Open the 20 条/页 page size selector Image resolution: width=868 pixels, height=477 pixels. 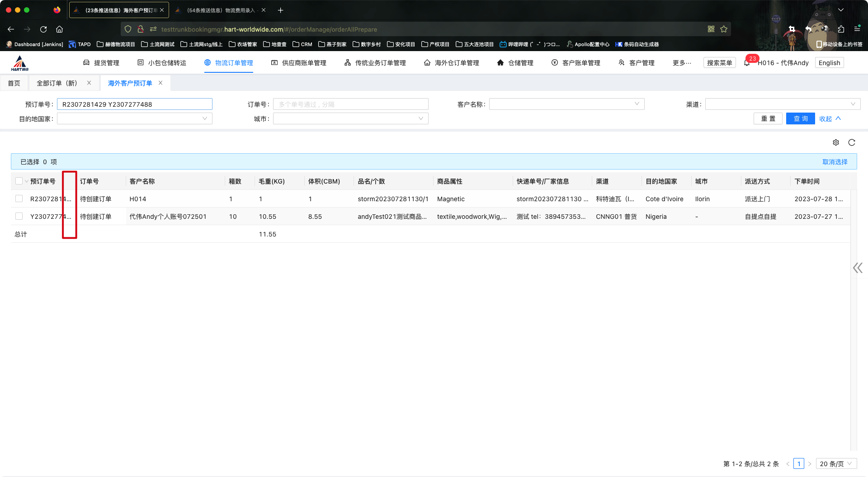(836, 464)
